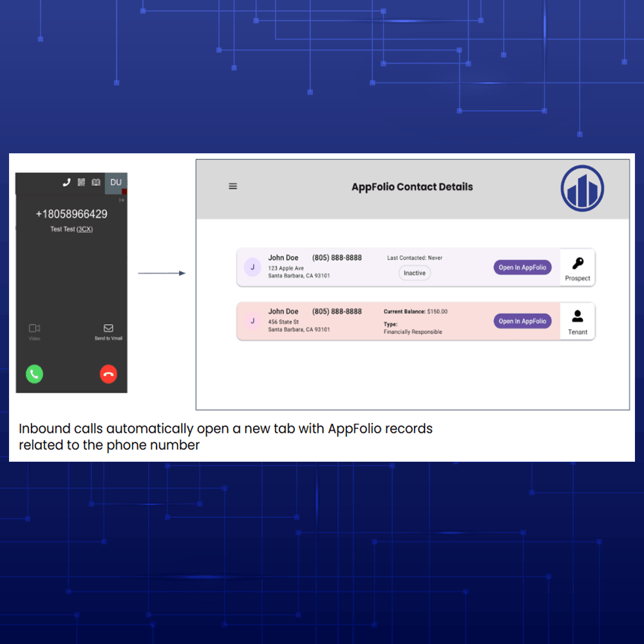Click the caller number +18058966429
Viewport: 644px width, 644px height.
click(x=71, y=214)
